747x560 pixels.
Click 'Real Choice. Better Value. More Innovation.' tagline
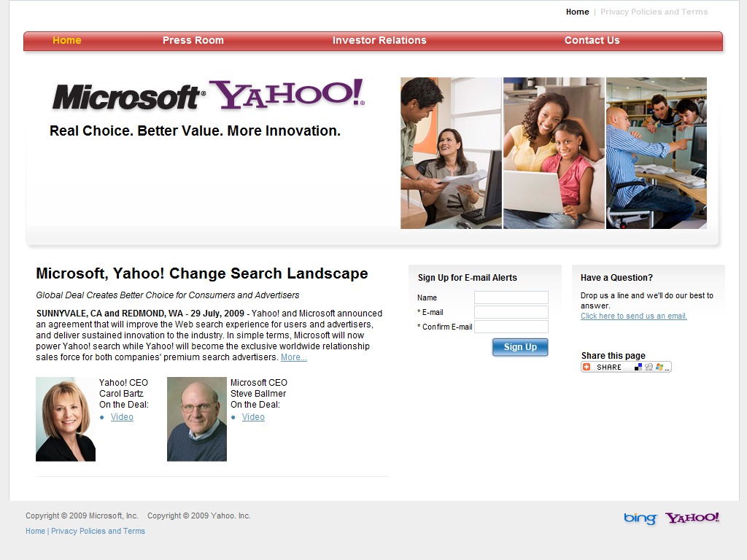pos(195,131)
